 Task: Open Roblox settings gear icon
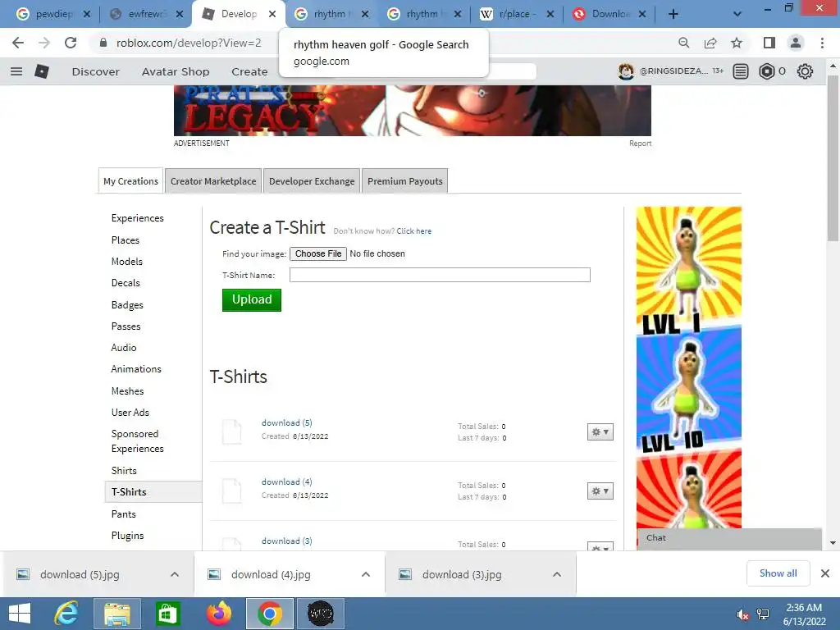coord(805,71)
